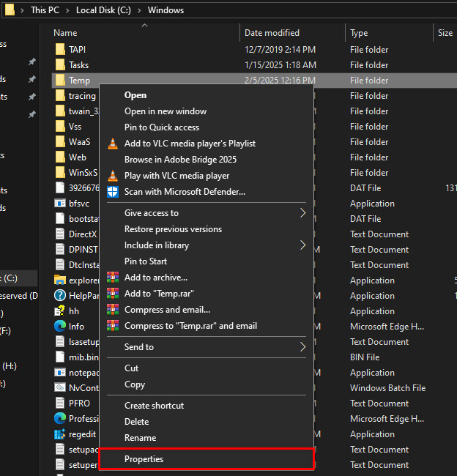Click the VLC cone icon beside Play with VLC
This screenshot has width=457, height=476.
pyautogui.click(x=112, y=176)
